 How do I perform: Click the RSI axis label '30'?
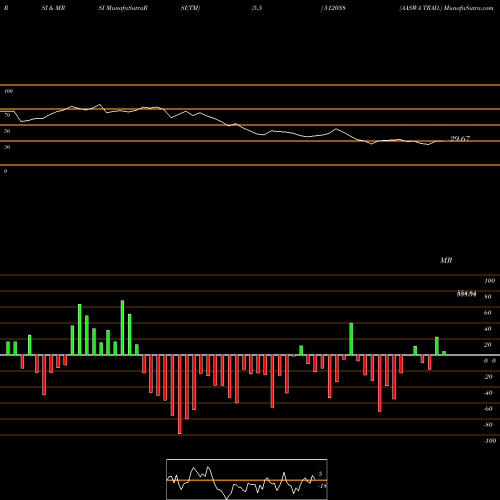[7, 147]
